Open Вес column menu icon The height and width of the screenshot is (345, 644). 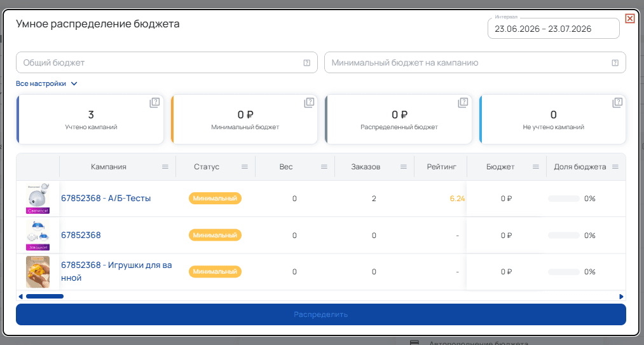324,167
